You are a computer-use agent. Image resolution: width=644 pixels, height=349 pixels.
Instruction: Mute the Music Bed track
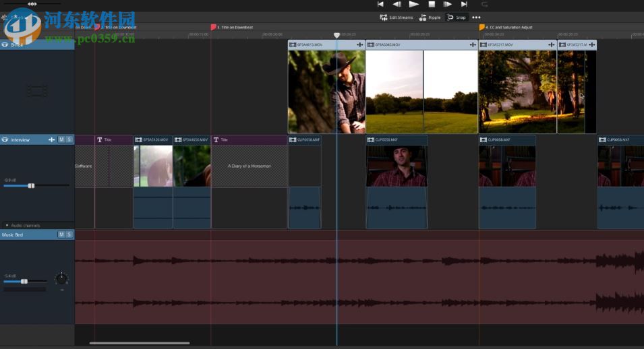coord(61,234)
